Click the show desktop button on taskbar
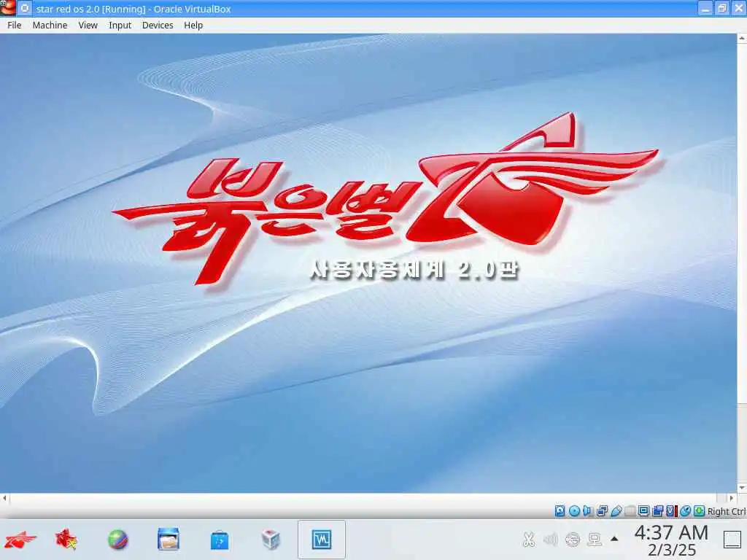747x560 pixels. pos(732,540)
